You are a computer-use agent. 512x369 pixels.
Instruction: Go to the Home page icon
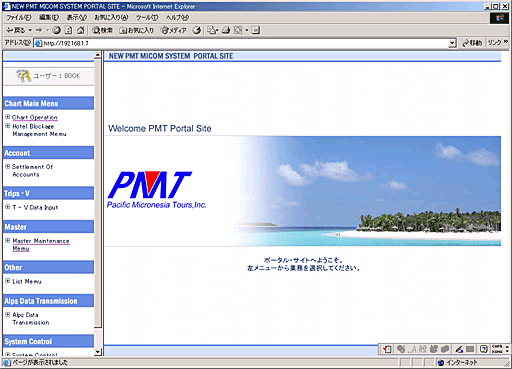80,30
